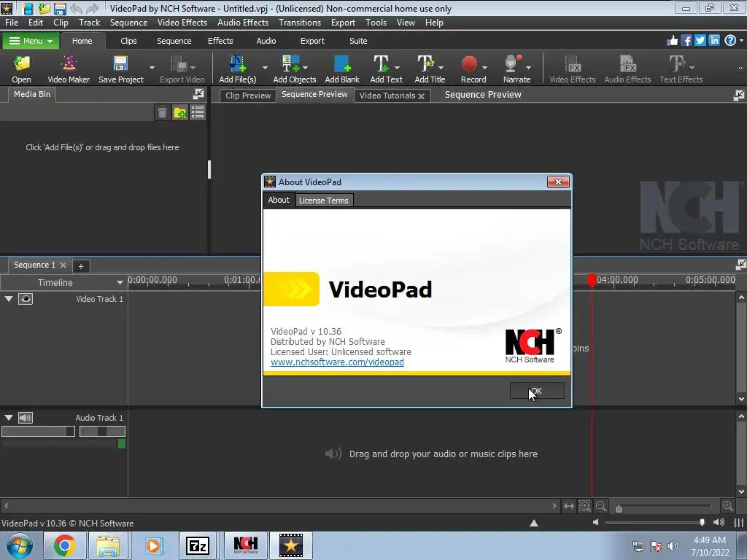This screenshot has width=747, height=560.
Task: Switch Media Bin to list view
Action: [x=197, y=113]
